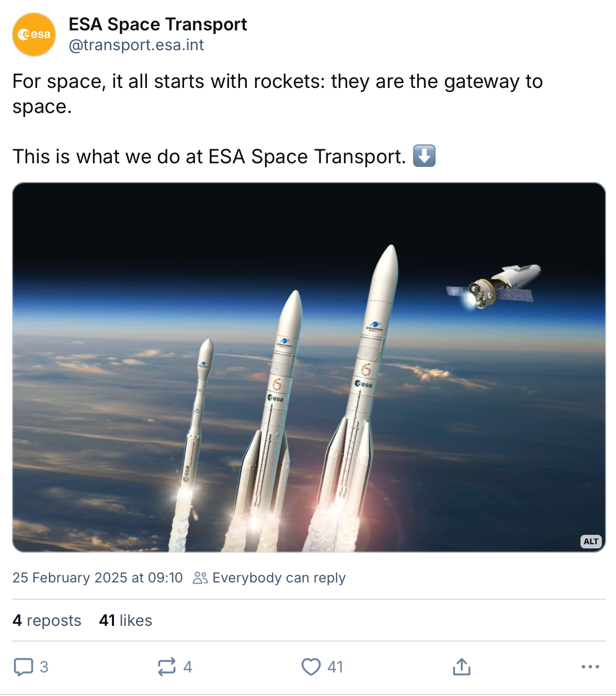View the list of 4 reposts

pos(47,621)
